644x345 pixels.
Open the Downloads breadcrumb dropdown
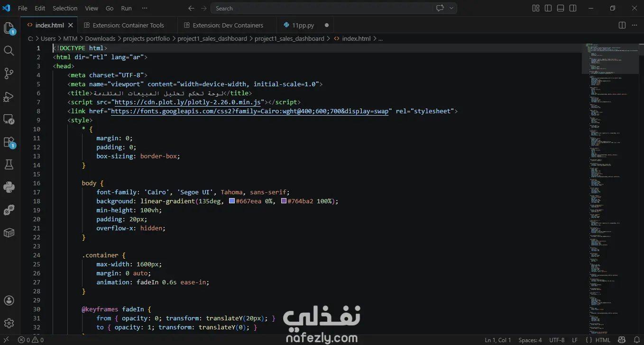click(x=100, y=38)
